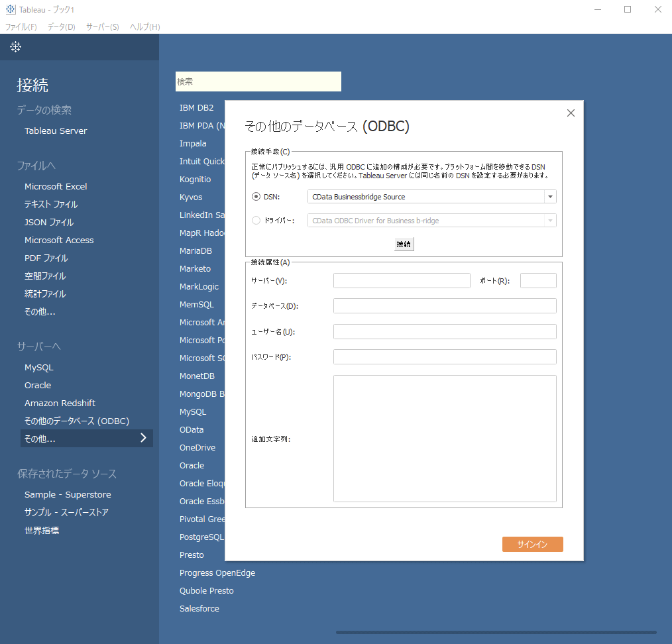Viewport: 672px width, 644px height.
Task: Click the パスワード(P) input field
Action: click(445, 357)
